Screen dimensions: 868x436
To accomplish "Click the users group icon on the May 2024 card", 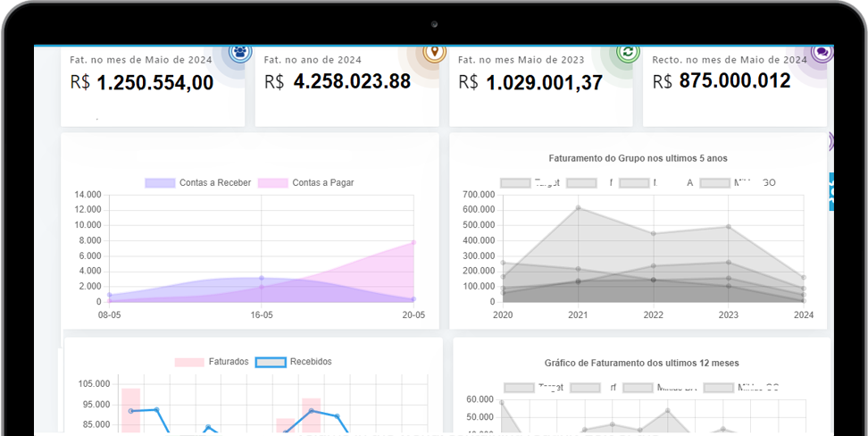I will [239, 53].
